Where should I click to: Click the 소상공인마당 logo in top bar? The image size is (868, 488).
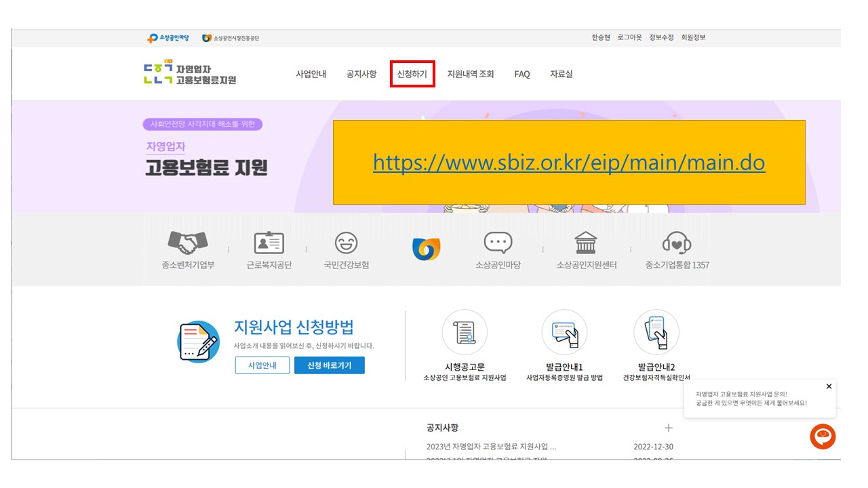click(168, 38)
